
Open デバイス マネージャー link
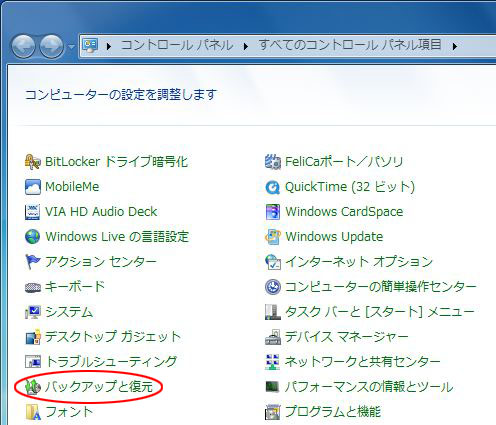[347, 337]
